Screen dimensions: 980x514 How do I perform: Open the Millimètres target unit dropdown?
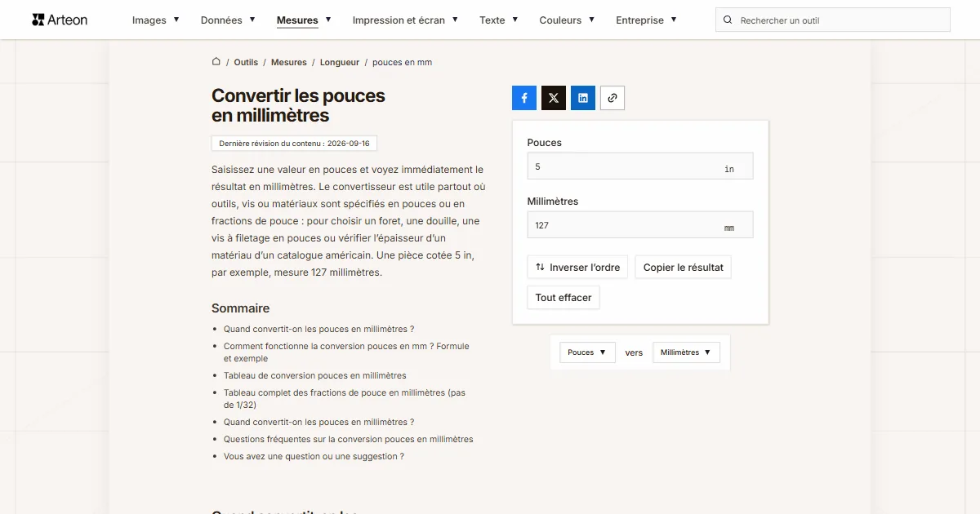click(x=686, y=352)
